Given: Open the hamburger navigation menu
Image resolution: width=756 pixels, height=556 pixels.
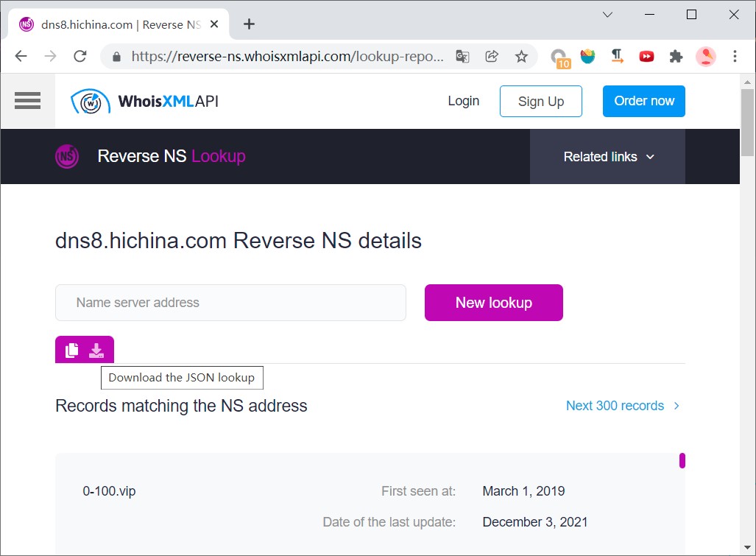Looking at the screenshot, I should coord(27,101).
